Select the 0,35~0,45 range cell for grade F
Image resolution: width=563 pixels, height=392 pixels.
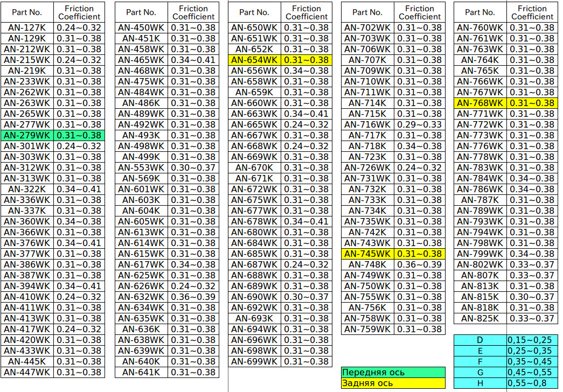click(x=531, y=361)
